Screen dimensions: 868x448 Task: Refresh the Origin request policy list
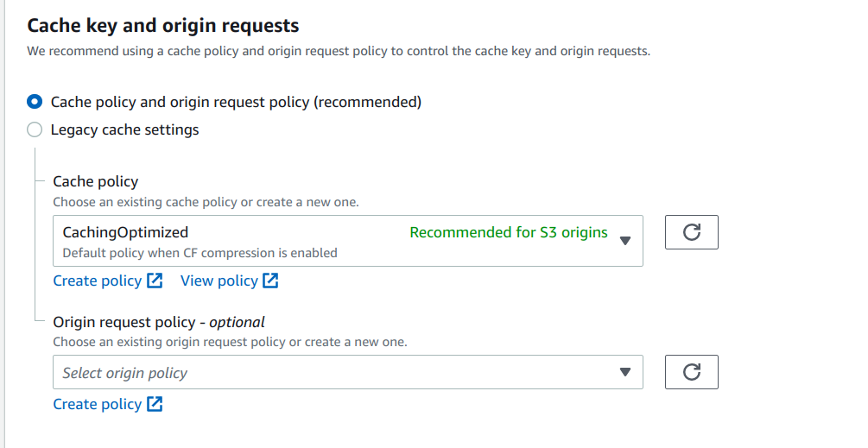pos(691,372)
